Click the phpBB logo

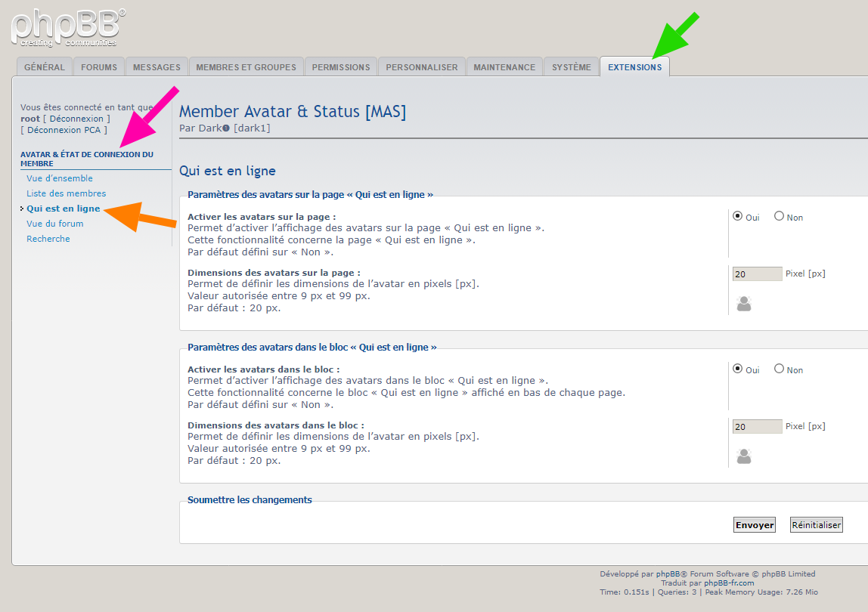(68, 27)
